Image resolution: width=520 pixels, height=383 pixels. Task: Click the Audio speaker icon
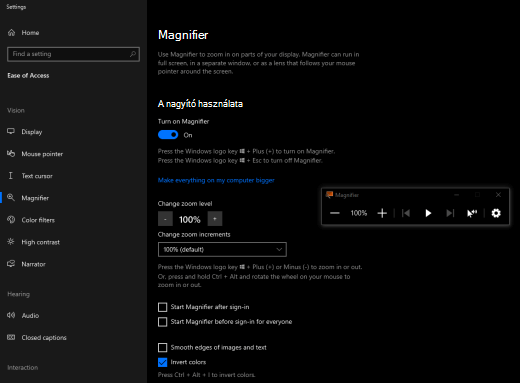pyautogui.click(x=11, y=315)
